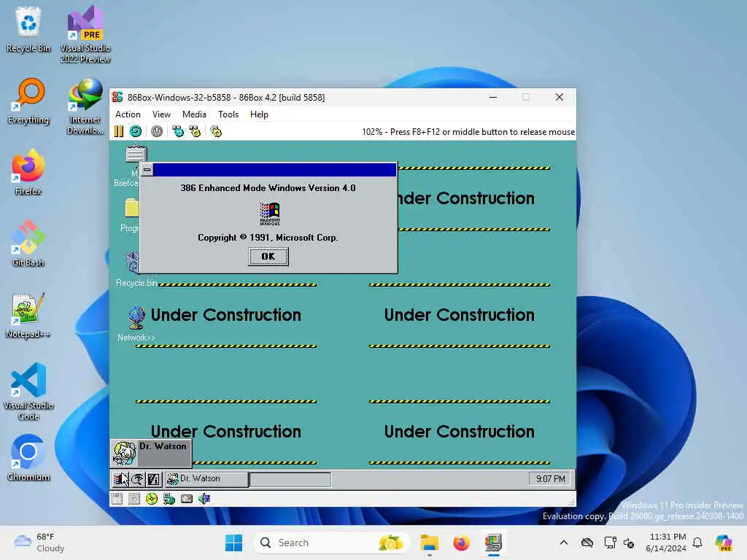The width and height of the screenshot is (747, 560).
Task: Click the network status bar icon
Action: click(x=169, y=499)
